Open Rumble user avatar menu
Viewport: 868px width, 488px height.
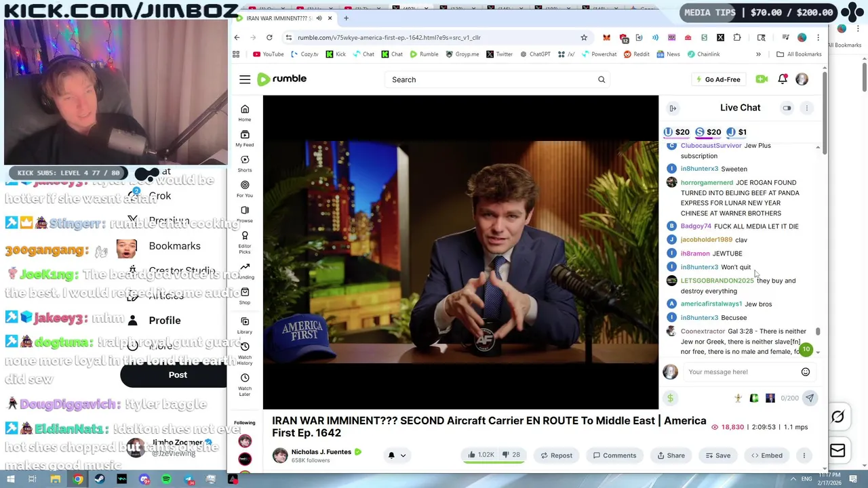(802, 79)
